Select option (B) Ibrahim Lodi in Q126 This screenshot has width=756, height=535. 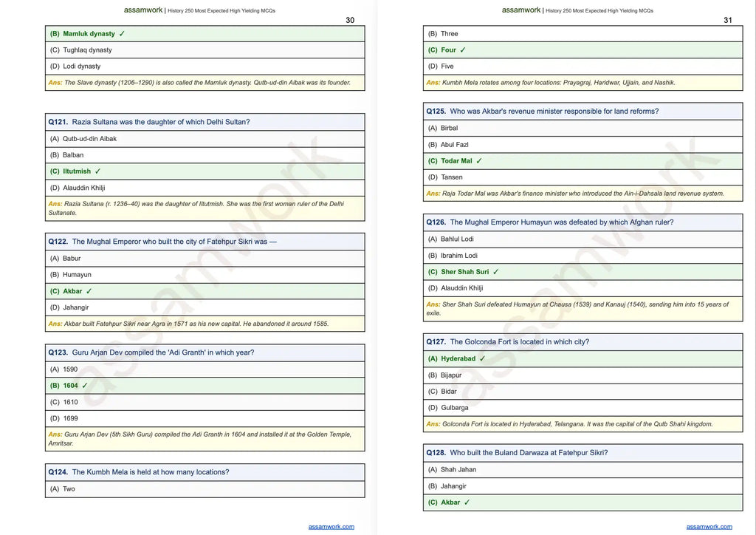583,256
